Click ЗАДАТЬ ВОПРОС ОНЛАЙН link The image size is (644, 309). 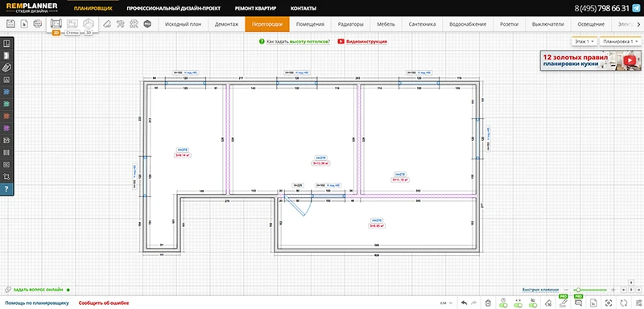38,290
